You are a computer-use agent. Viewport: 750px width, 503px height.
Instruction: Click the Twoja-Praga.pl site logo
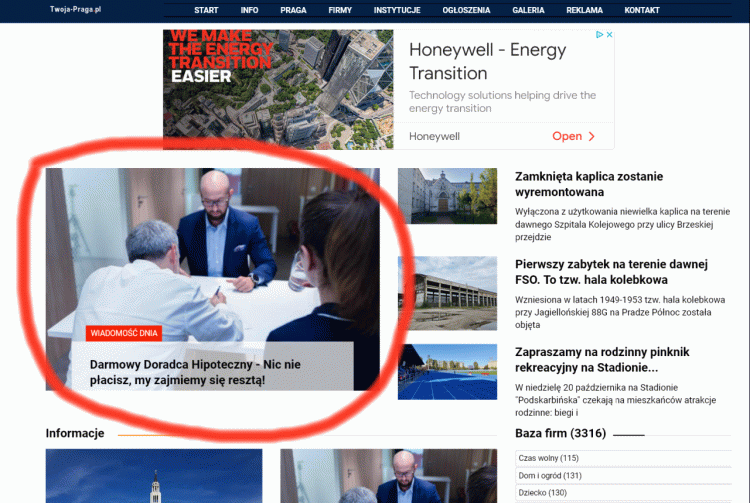(x=76, y=9)
